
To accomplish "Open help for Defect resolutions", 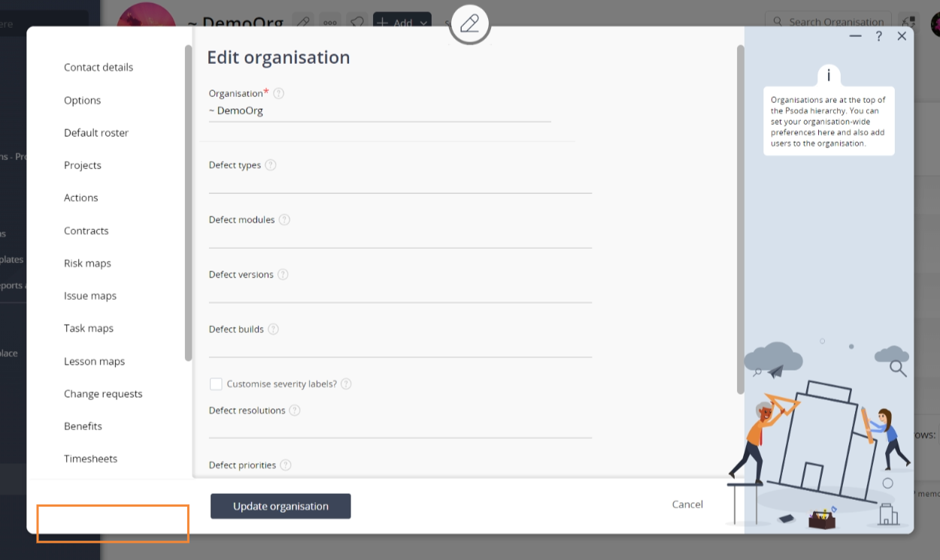I will (295, 410).
